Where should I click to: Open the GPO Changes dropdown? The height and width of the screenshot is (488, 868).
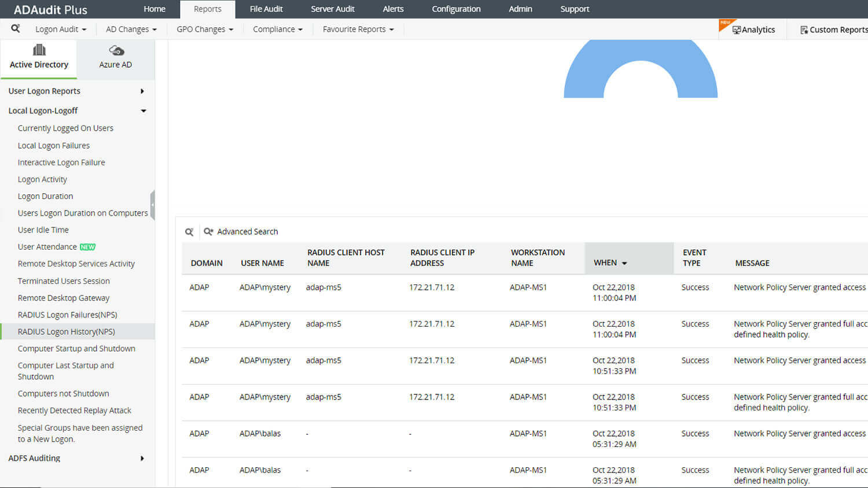(205, 29)
